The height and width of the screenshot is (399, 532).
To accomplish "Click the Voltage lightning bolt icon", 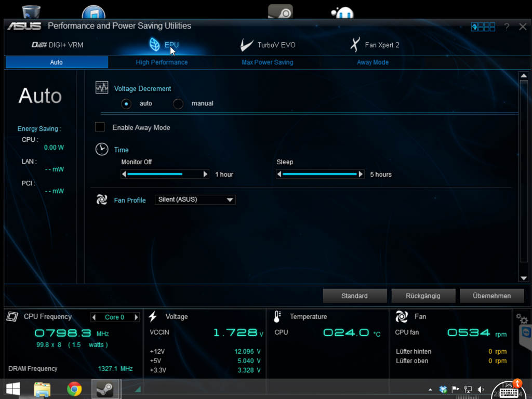I will tap(153, 316).
